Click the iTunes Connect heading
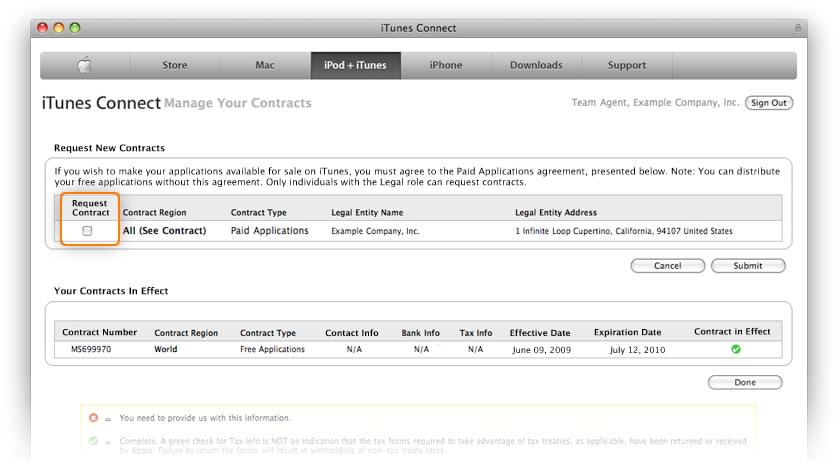The height and width of the screenshot is (461, 838). (x=101, y=103)
